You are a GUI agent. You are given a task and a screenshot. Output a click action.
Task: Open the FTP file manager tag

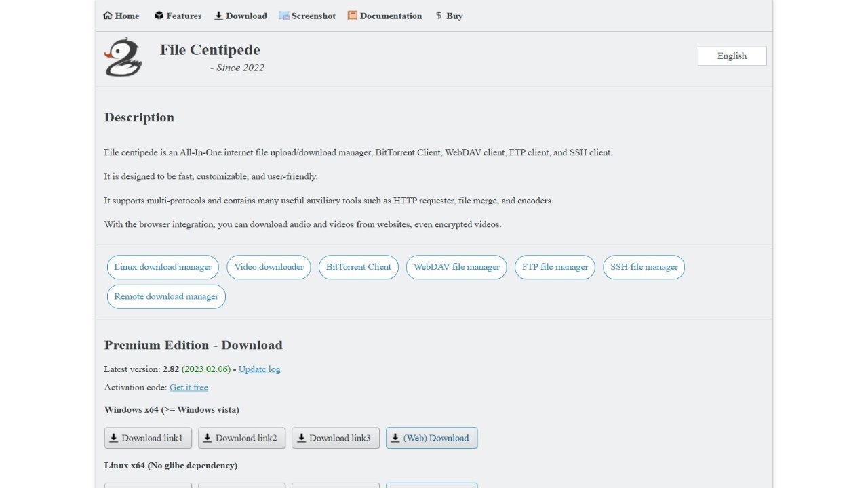pyautogui.click(x=555, y=267)
